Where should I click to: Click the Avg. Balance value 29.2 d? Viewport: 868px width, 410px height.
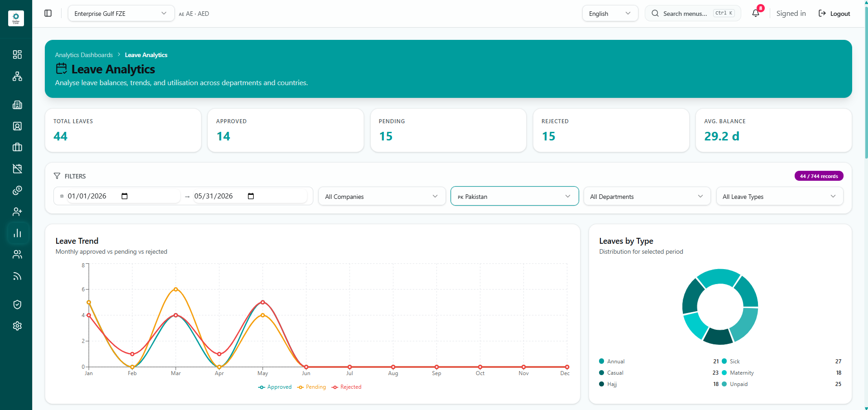pyautogui.click(x=722, y=136)
